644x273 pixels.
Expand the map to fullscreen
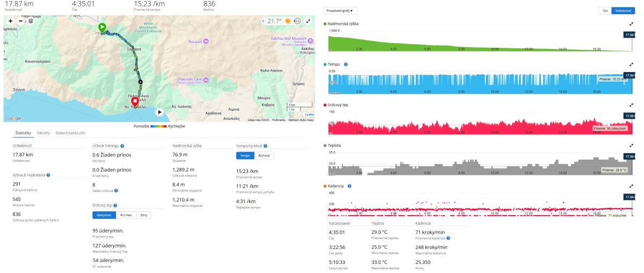[308, 21]
